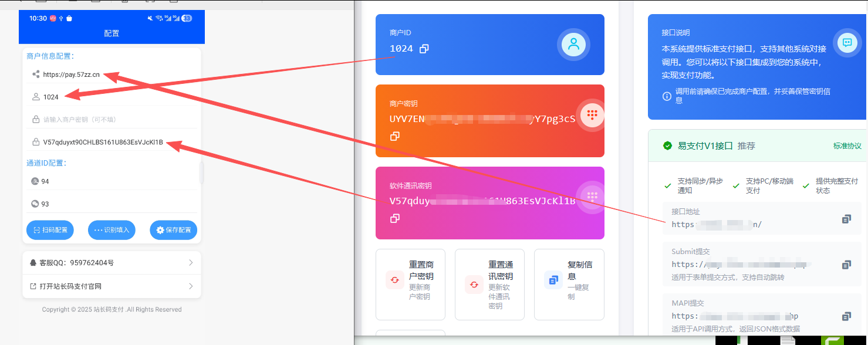Copy the Submit提交 address
This screenshot has height=345, width=868.
(846, 264)
